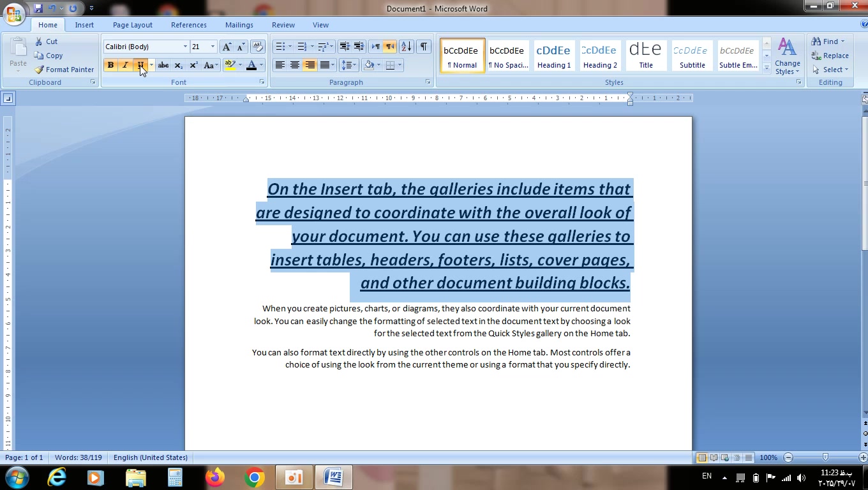868x490 pixels.
Task: Switch to the Review tab
Action: point(283,25)
